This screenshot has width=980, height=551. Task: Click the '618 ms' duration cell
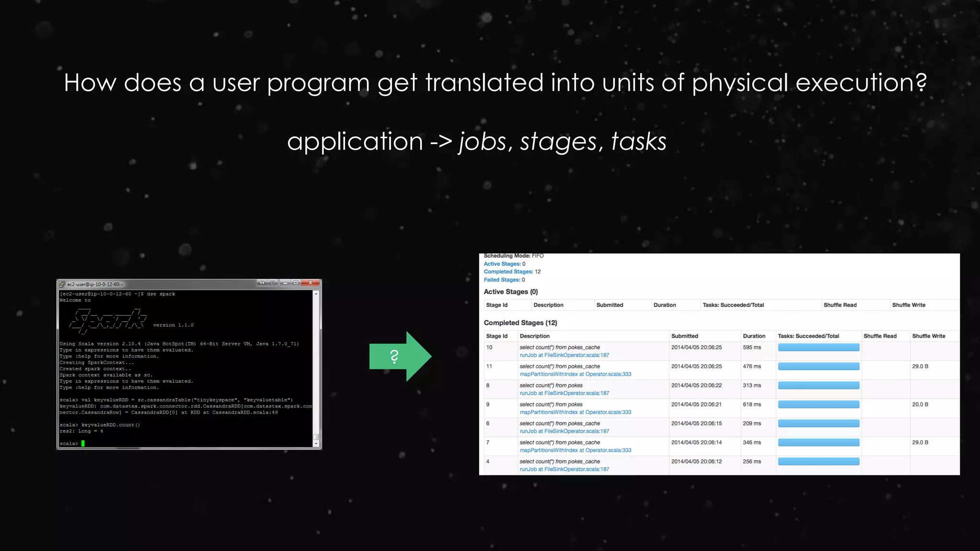point(752,405)
